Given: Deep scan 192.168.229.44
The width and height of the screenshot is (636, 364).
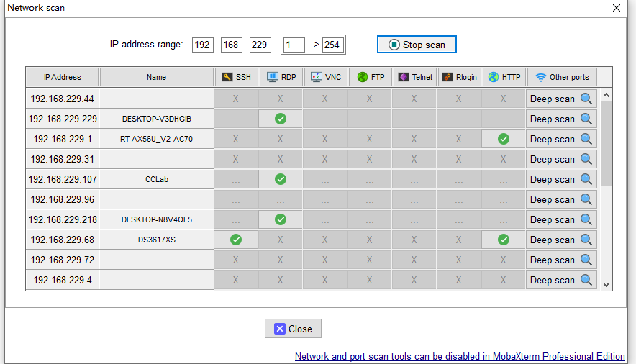Looking at the screenshot, I should pyautogui.click(x=561, y=99).
